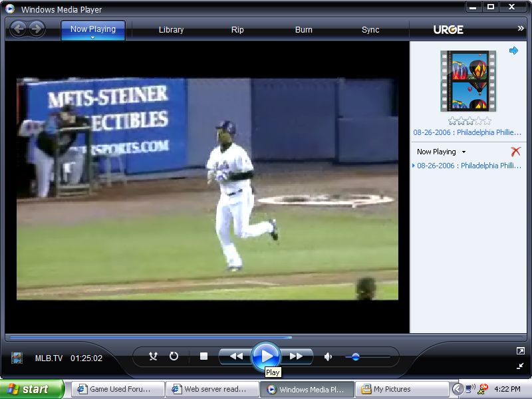This screenshot has height=399, width=532.
Task: Turn shuffle on
Action: (x=153, y=356)
